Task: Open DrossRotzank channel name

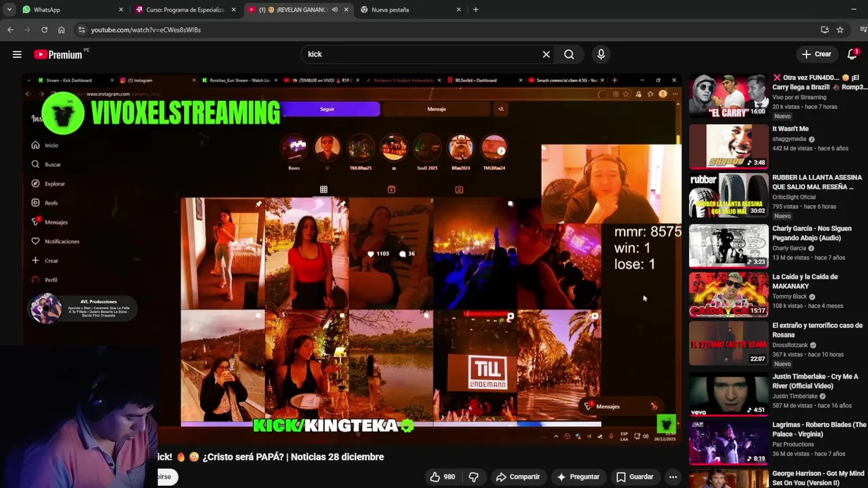Action: coord(789,345)
